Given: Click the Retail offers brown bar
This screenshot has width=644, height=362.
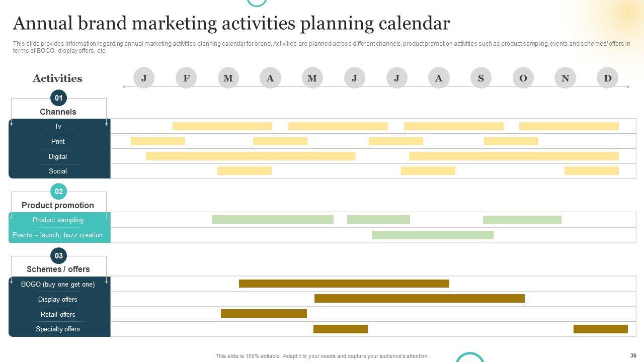Looking at the screenshot, I should click(264, 314).
